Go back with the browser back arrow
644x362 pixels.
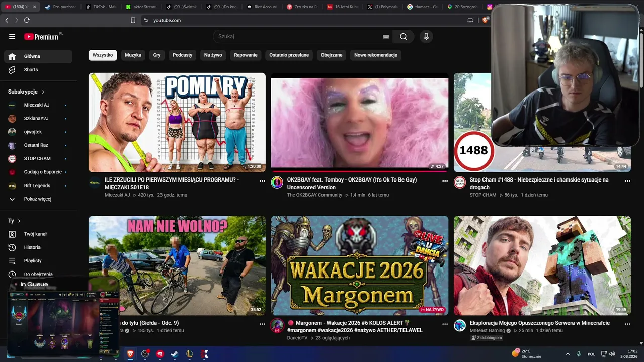click(7, 20)
